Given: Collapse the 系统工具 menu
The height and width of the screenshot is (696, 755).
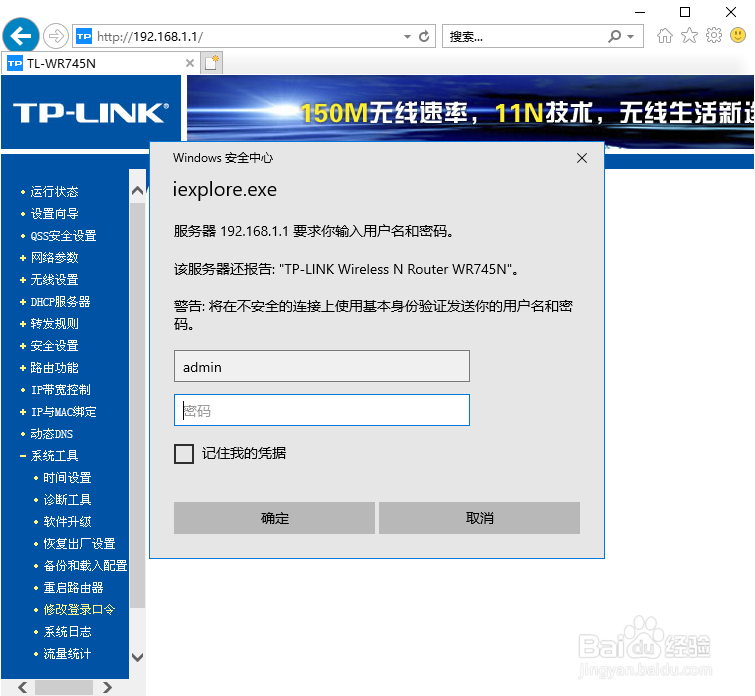Looking at the screenshot, I should point(54,456).
